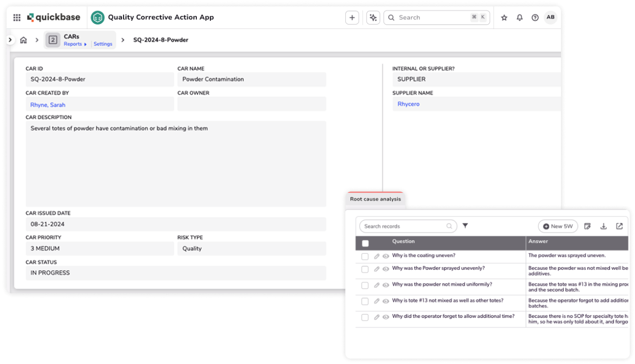Image resolution: width=635 pixels, height=364 pixels.
Task: Open help using the question mark icon
Action: tap(535, 17)
